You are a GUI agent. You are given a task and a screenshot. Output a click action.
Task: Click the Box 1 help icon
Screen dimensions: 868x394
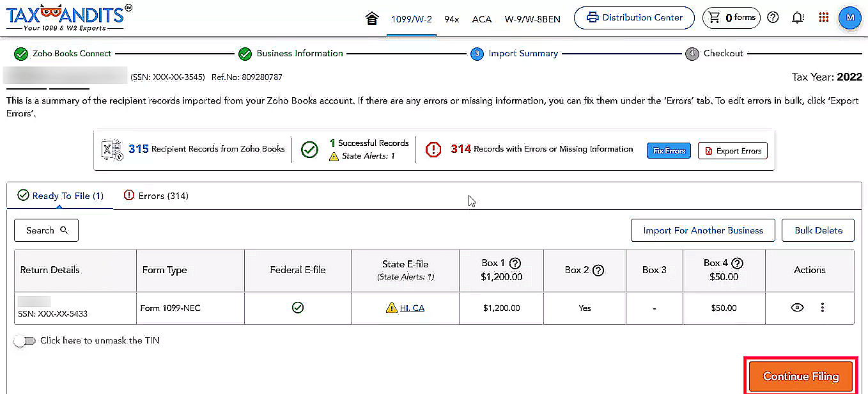(515, 263)
